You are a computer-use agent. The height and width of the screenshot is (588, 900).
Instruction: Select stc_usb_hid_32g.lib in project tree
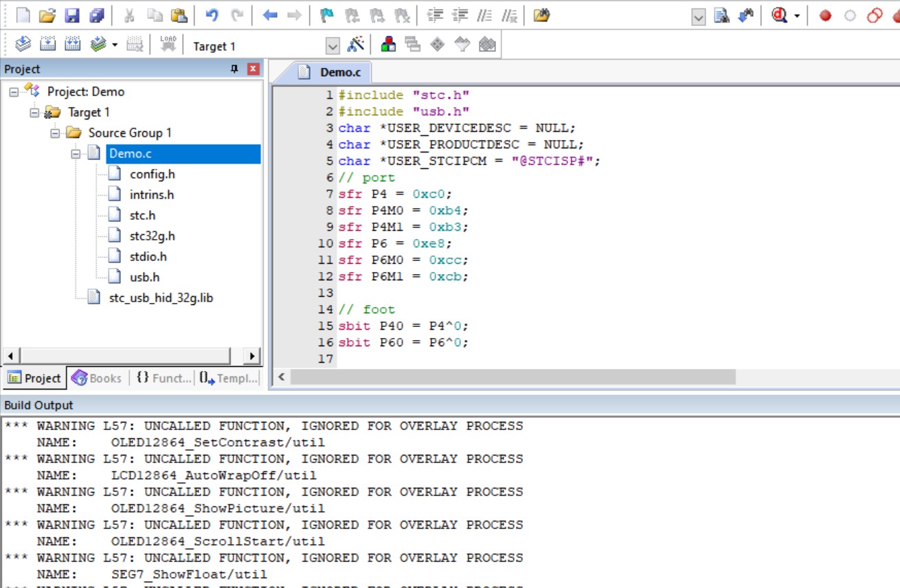pyautogui.click(x=161, y=298)
